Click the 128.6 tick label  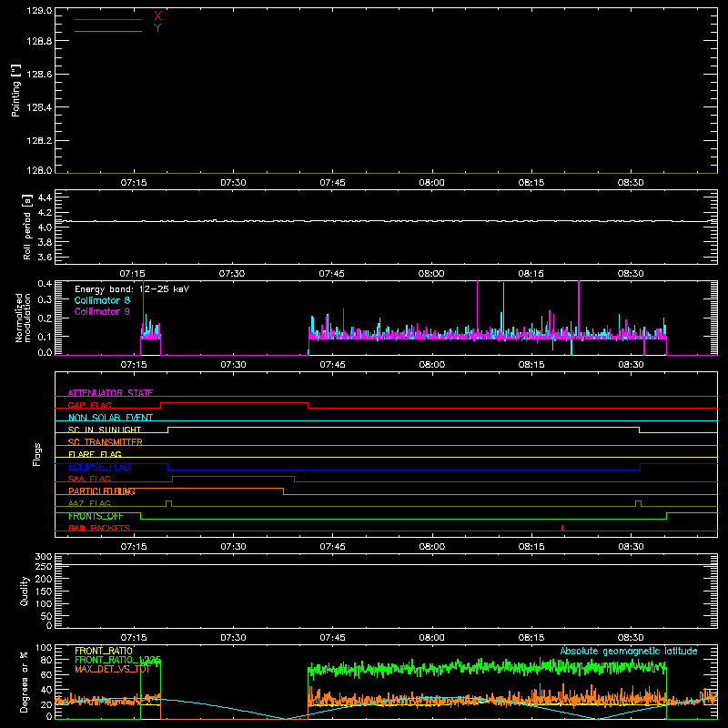point(39,75)
